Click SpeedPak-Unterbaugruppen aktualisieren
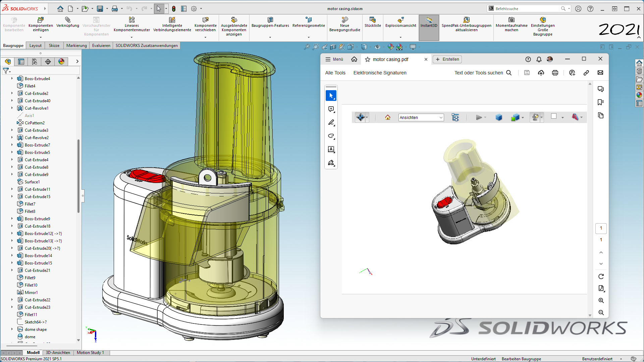The image size is (644, 362). click(466, 24)
